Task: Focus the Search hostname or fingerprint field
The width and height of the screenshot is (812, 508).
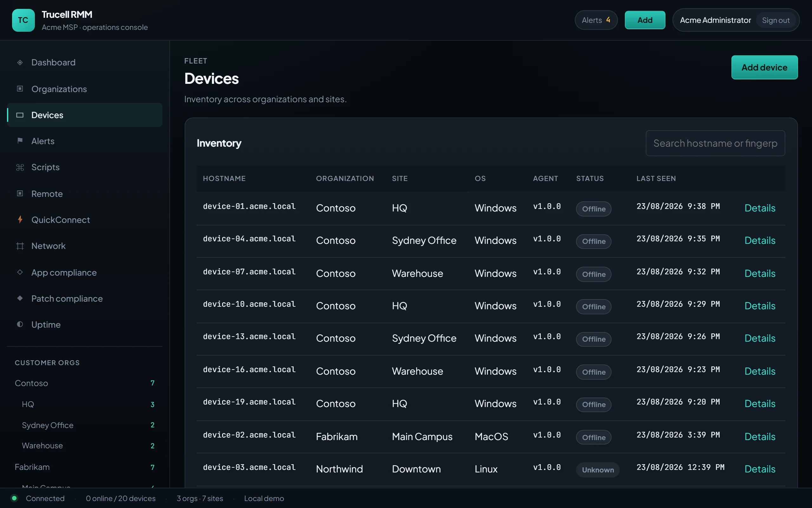Action: [715, 143]
